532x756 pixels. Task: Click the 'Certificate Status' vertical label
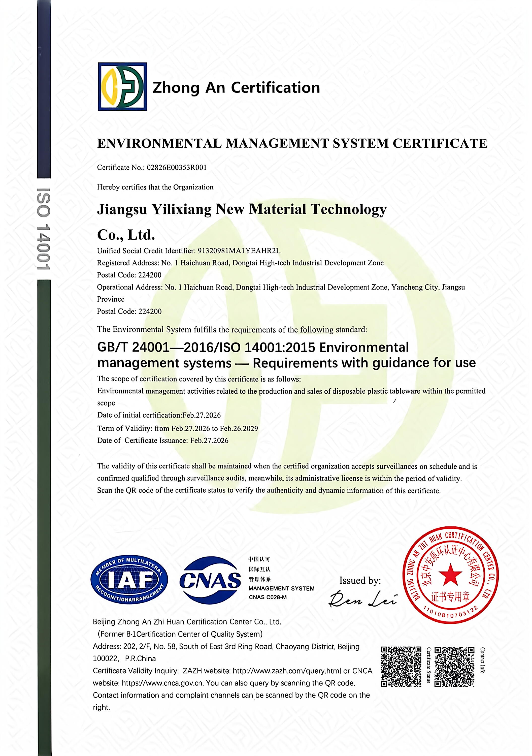click(x=429, y=665)
